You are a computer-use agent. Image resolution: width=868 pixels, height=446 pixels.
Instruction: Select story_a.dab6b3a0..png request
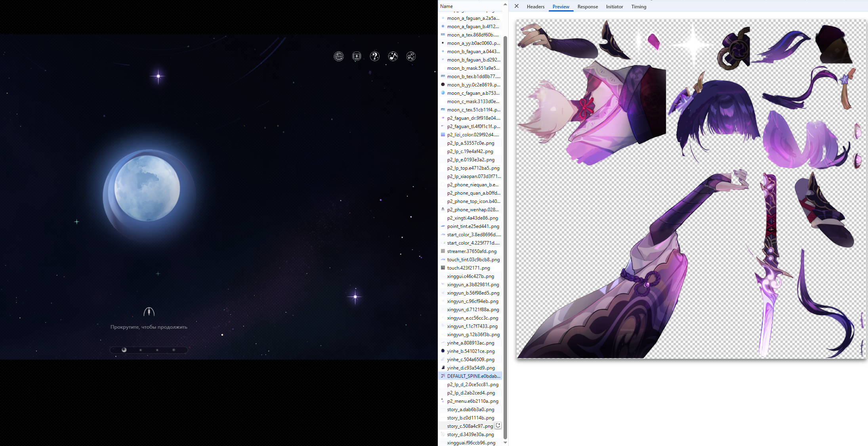[x=470, y=410]
